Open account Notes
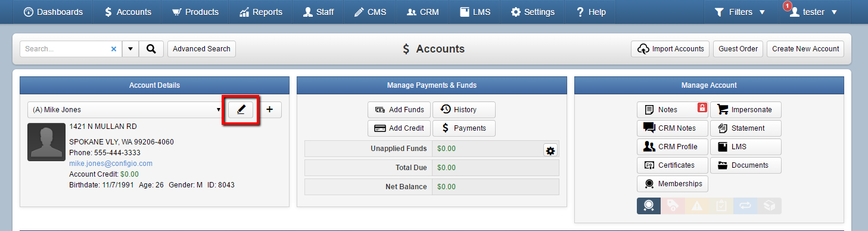The width and height of the screenshot is (868, 231). point(673,110)
